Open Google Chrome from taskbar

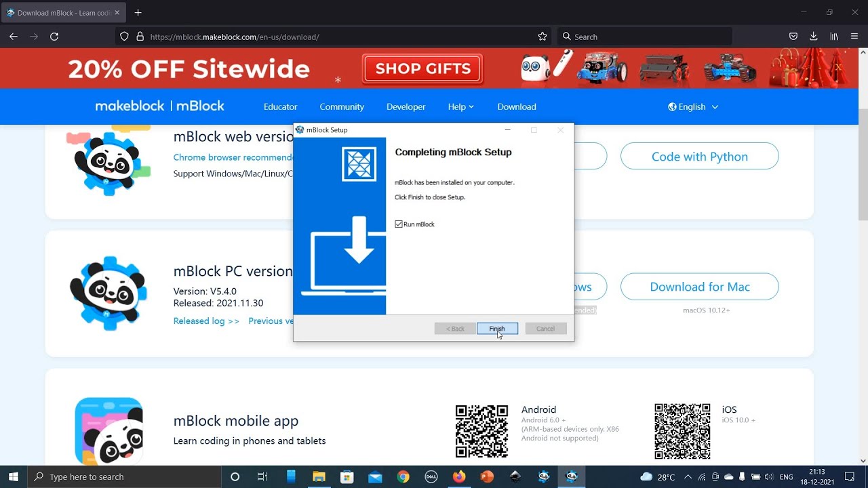(x=403, y=476)
